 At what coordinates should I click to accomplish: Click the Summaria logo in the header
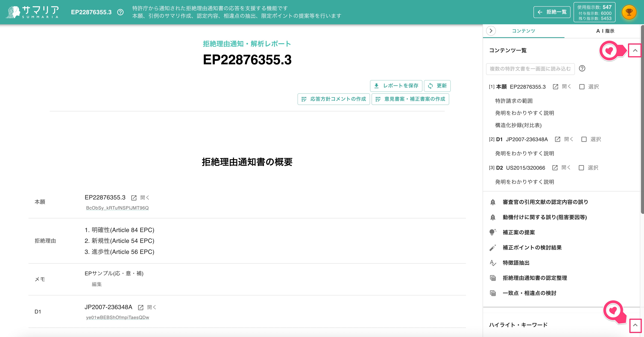pyautogui.click(x=33, y=12)
